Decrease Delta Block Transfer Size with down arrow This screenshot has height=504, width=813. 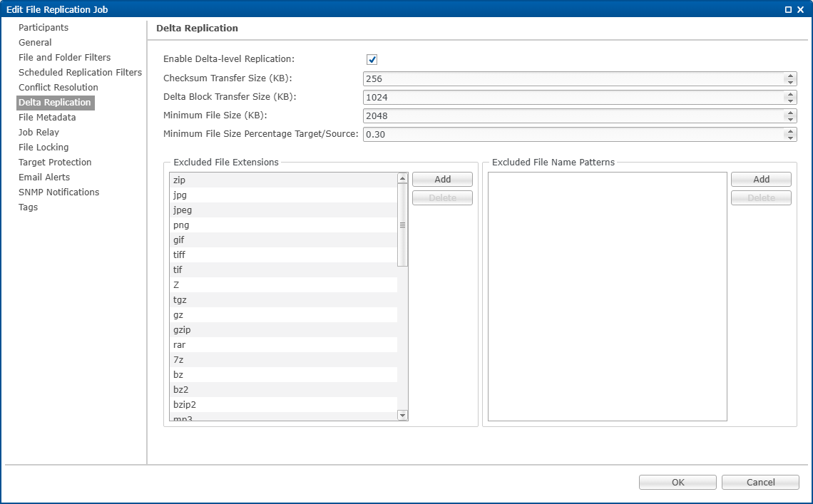coord(789,101)
